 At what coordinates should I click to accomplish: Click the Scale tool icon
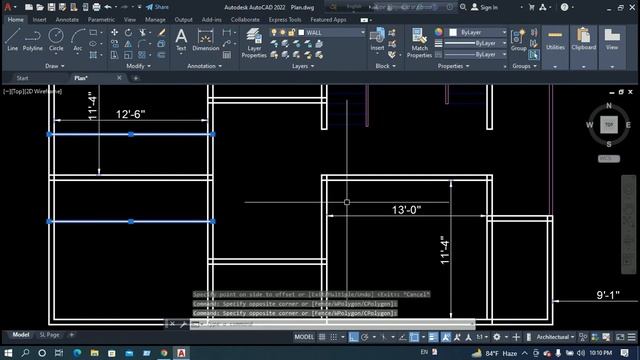pyautogui.click(x=128, y=55)
